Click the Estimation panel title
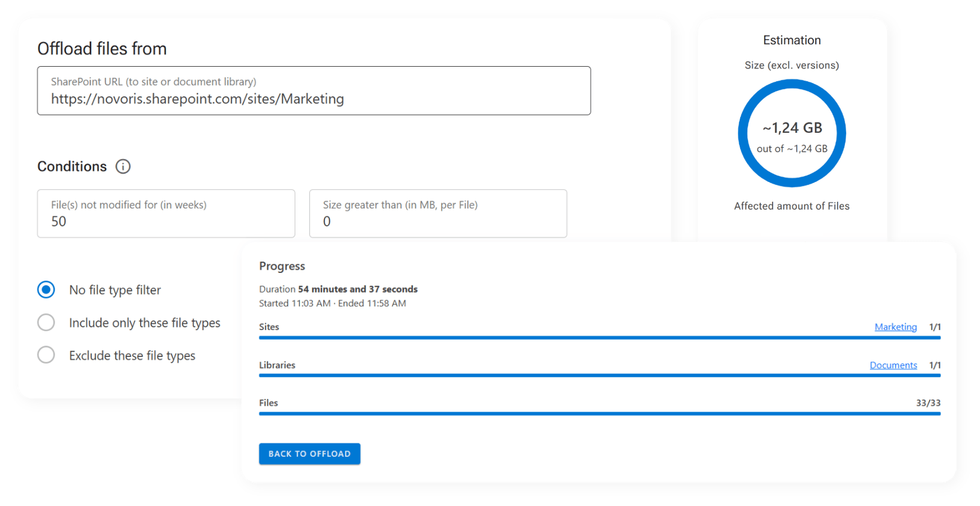The width and height of the screenshot is (980, 506). [x=791, y=40]
